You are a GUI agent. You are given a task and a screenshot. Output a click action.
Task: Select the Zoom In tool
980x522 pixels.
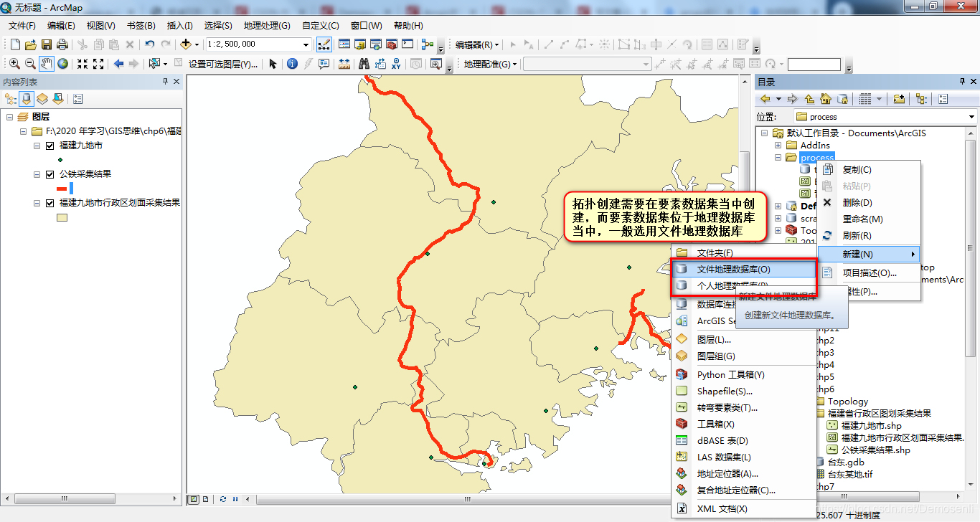point(14,64)
